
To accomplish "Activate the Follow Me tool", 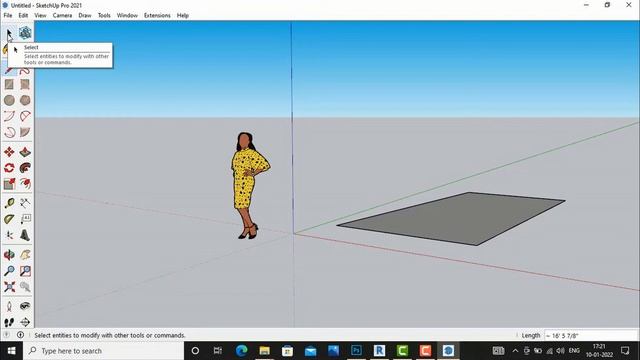I will 25,168.
